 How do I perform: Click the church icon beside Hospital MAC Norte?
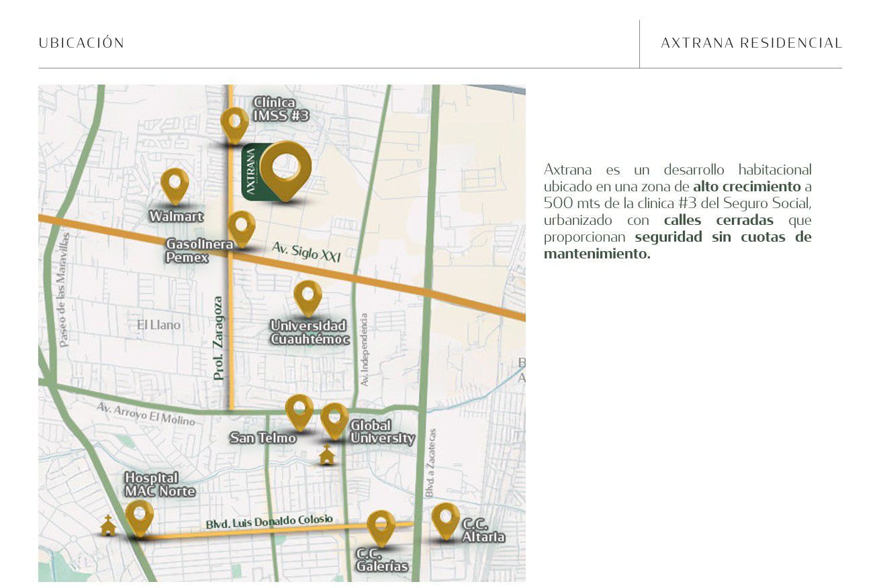[x=108, y=526]
